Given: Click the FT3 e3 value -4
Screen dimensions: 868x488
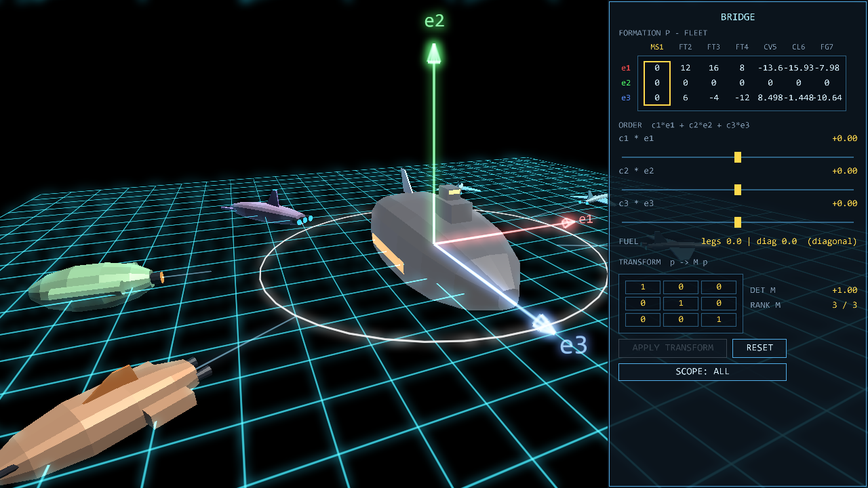Looking at the screenshot, I should pyautogui.click(x=713, y=98).
